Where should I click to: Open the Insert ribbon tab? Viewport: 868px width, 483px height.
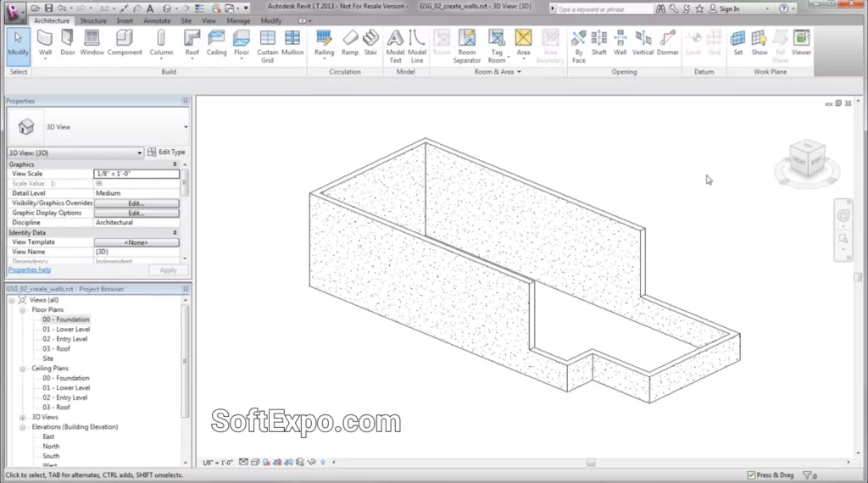(x=125, y=20)
